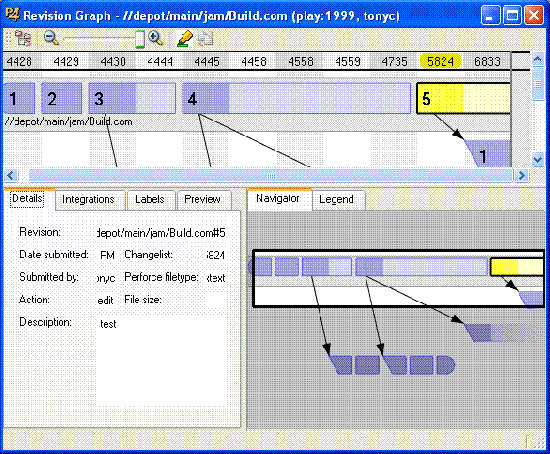The width and height of the screenshot is (550, 454).
Task: Click the yellow revision in the Navigator
Action: [x=517, y=267]
